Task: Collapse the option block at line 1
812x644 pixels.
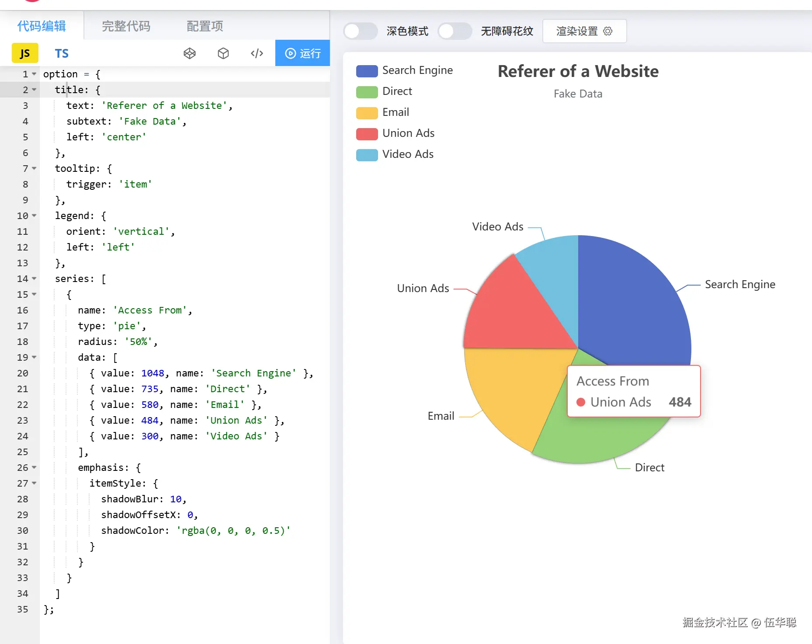Action: pyautogui.click(x=34, y=74)
